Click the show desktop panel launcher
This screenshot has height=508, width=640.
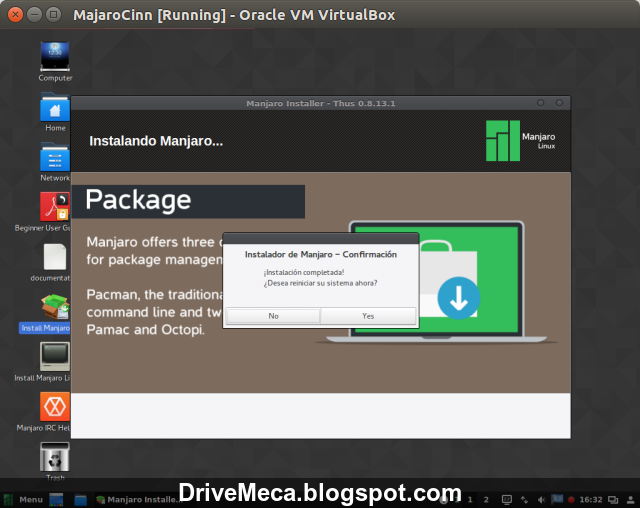tap(56, 499)
